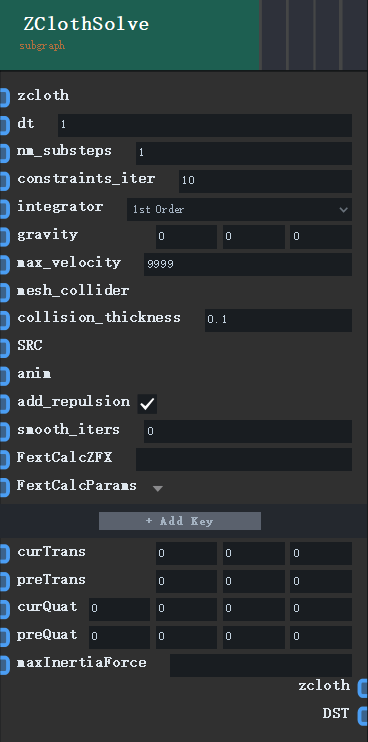Viewport: 368px width, 742px height.
Task: Click the dt value field
Action: click(x=205, y=125)
